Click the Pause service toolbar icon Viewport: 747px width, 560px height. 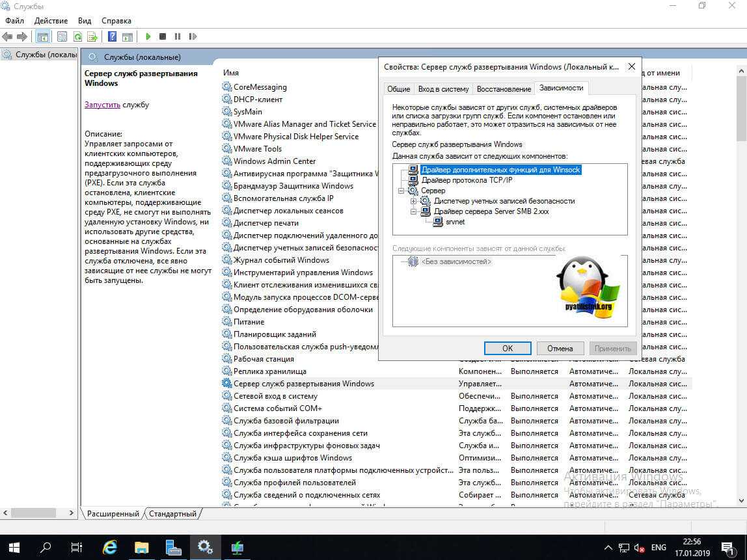point(177,37)
